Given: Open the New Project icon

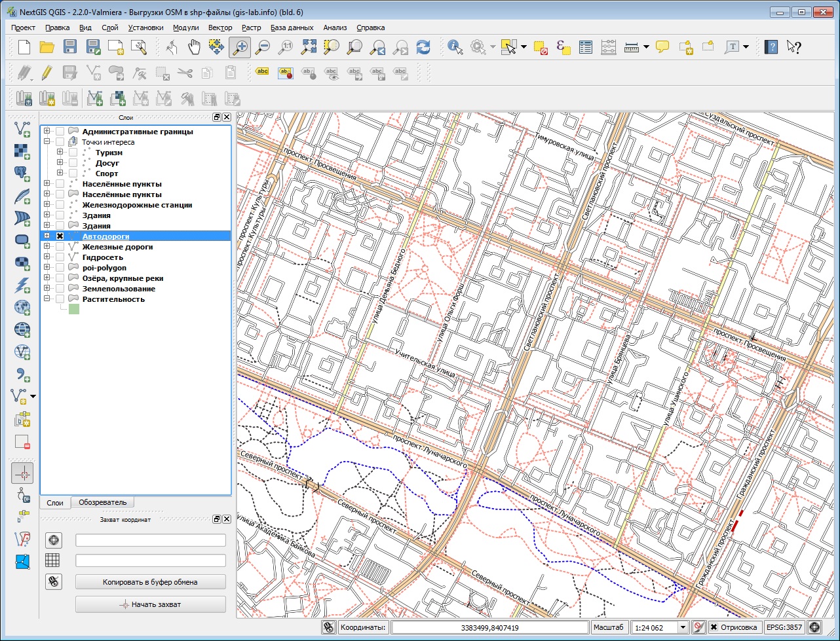Looking at the screenshot, I should [24, 46].
